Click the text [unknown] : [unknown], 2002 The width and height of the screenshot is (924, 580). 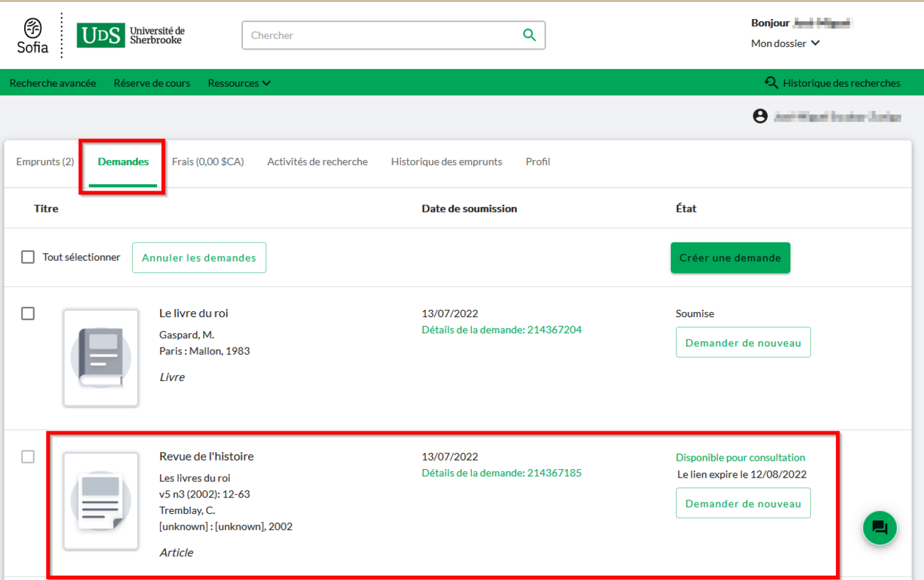pos(226,527)
